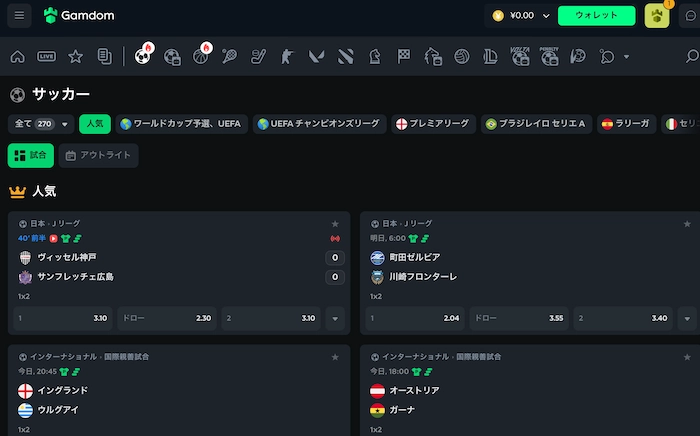Open the yellow rewards crown icon
This screenshot has height=436, width=700.
pos(657,17)
